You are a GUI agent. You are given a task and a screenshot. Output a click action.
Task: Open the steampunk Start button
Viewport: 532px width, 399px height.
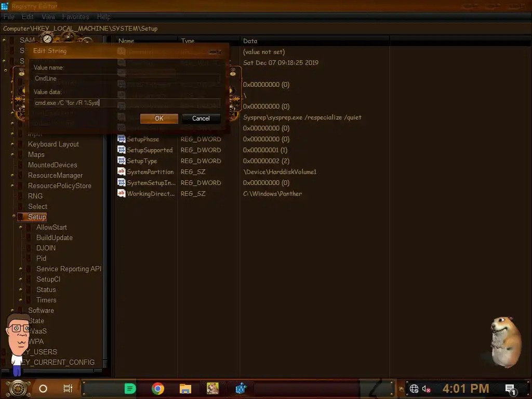18,389
